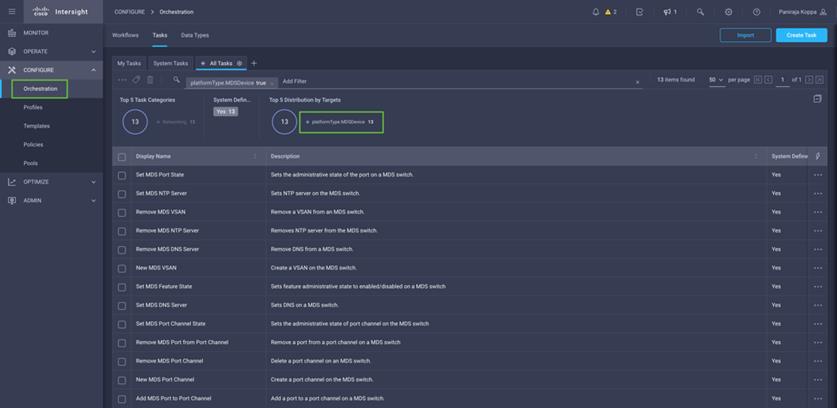Screen dimensions: 837x408
Task: Select the All Tasks tab
Action: coord(220,63)
